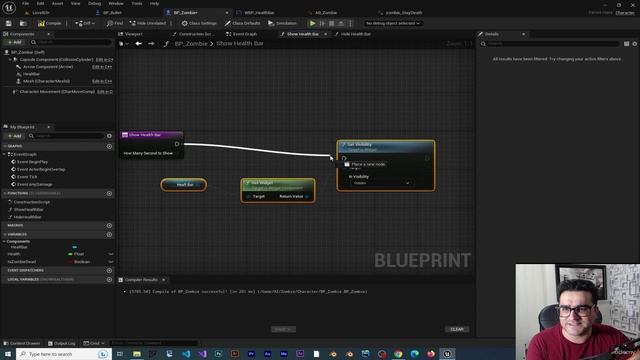This screenshot has height=360, width=640.
Task: Open the play options three-dot menu
Action: (350, 23)
